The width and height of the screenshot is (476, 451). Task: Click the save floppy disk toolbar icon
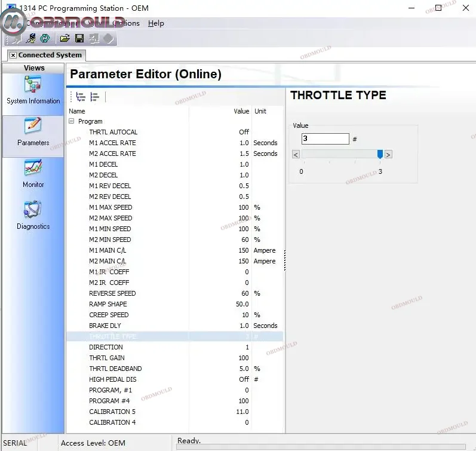coord(79,39)
